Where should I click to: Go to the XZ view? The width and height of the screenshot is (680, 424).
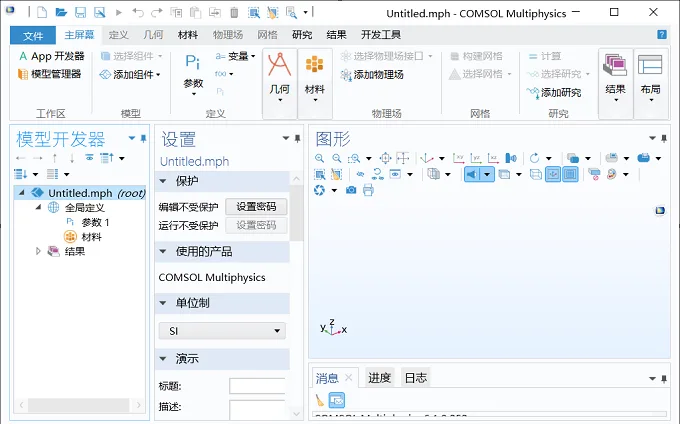[x=493, y=158]
